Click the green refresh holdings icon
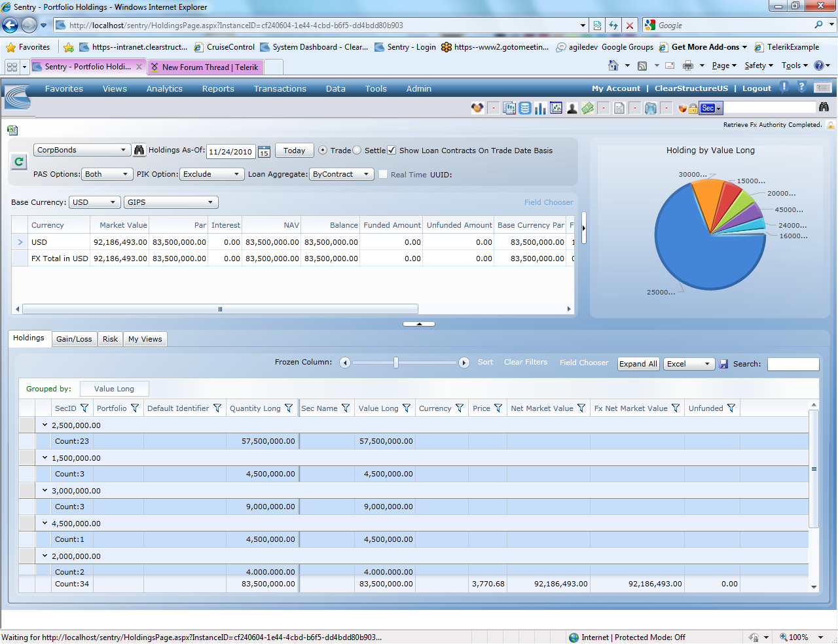Image resolution: width=838 pixels, height=644 pixels. pos(19,161)
